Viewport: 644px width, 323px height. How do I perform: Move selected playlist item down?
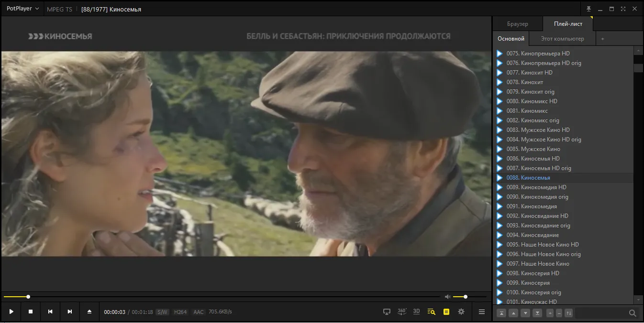point(525,313)
